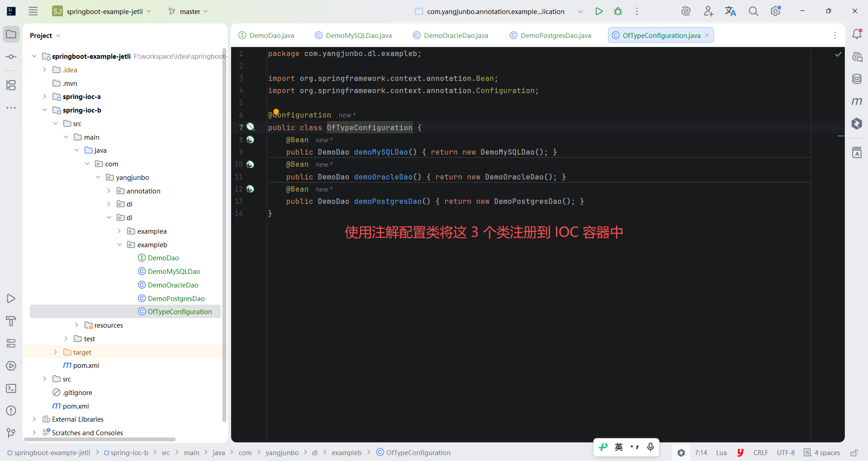Switch to DemoPostgresDao.java tab

click(x=551, y=35)
